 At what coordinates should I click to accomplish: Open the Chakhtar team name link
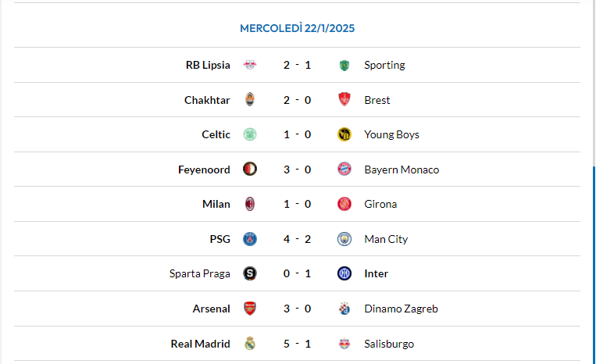207,100
